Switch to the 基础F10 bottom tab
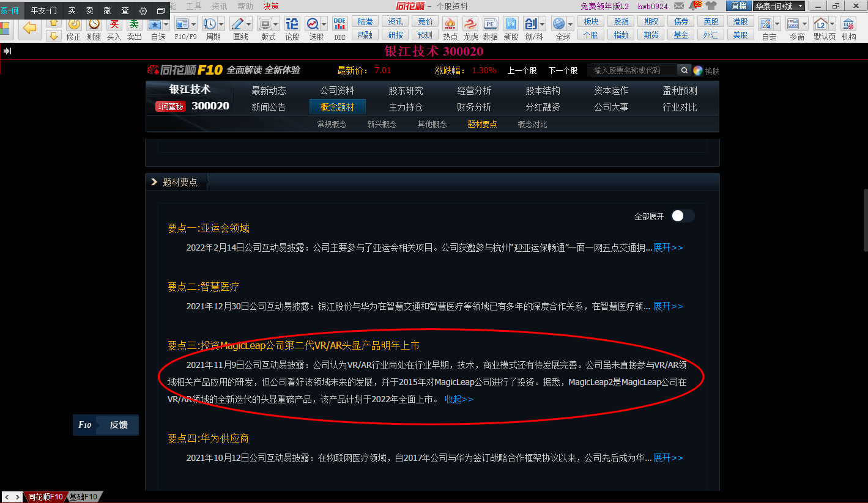The height and width of the screenshot is (503, 868). [83, 497]
